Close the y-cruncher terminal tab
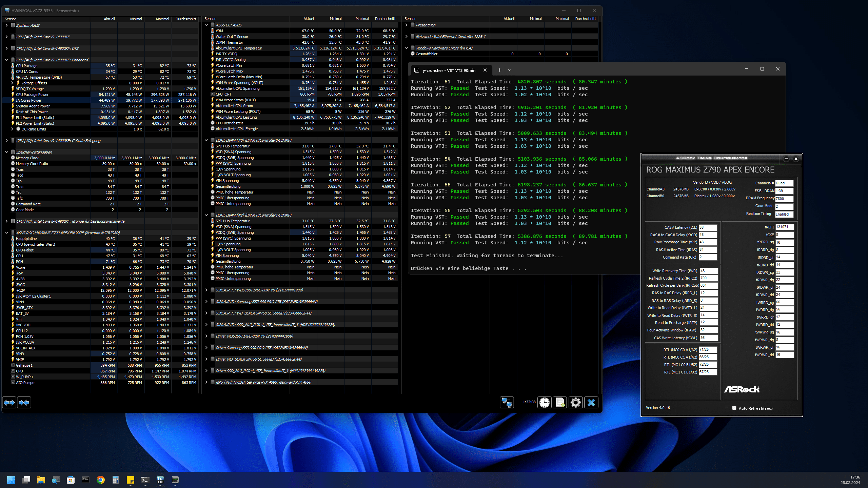Viewport: 868px width, 488px height. [x=485, y=70]
